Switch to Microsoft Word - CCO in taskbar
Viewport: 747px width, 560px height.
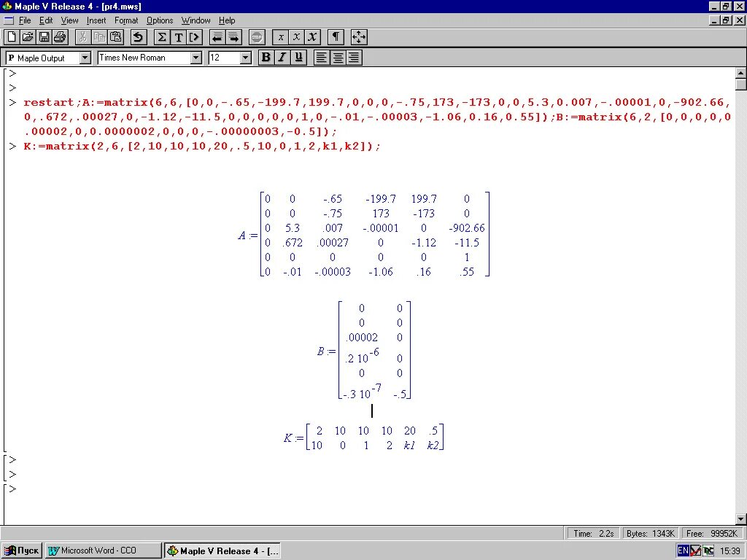click(104, 551)
